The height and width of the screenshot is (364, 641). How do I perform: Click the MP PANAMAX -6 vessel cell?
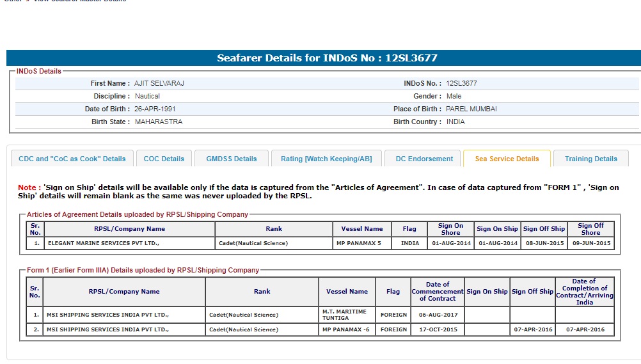pyautogui.click(x=347, y=329)
